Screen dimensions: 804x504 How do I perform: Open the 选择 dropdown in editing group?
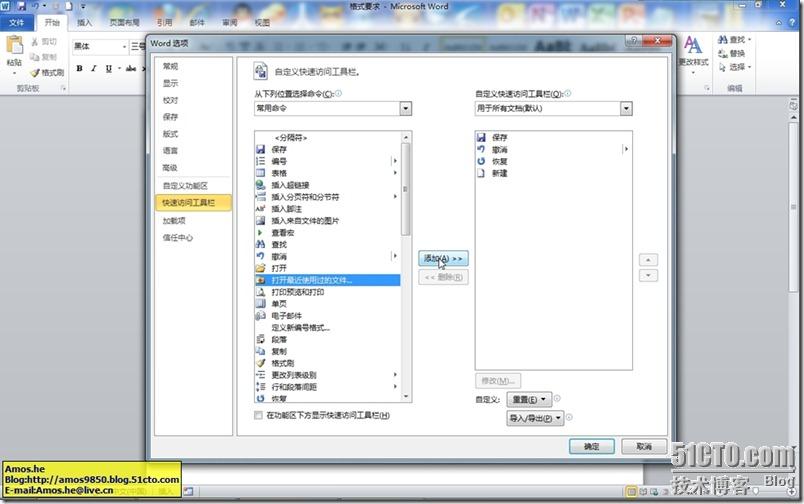pos(735,67)
